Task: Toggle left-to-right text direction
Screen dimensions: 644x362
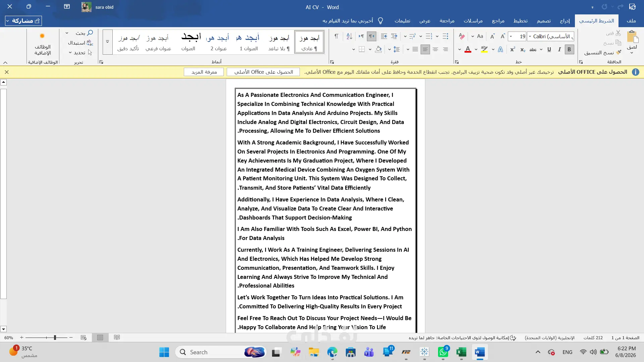Action: click(x=361, y=36)
